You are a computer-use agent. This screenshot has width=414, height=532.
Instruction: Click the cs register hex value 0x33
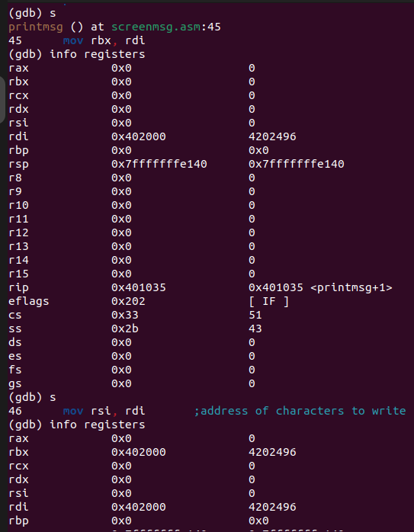tap(125, 315)
